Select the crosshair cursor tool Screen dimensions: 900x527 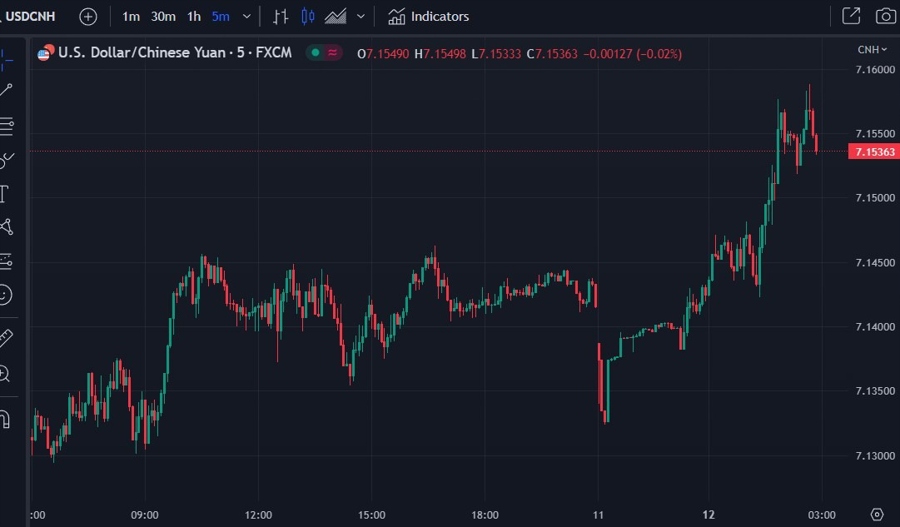click(6, 59)
